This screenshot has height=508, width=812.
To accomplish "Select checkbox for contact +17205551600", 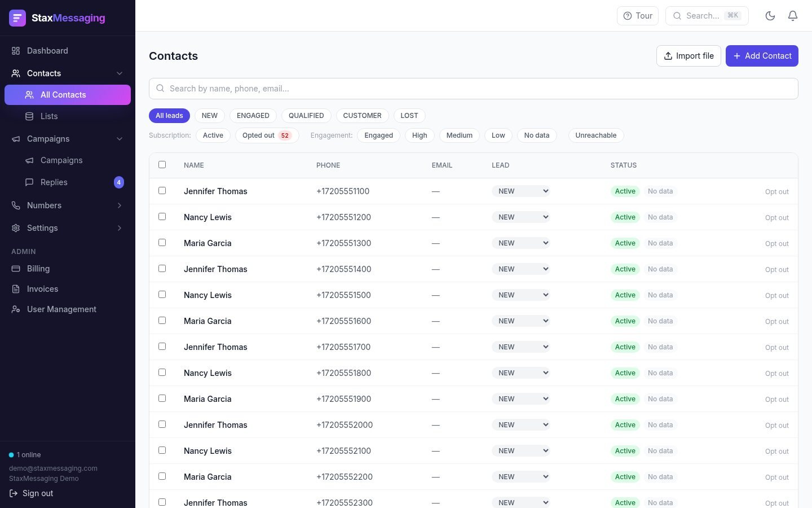I will click(162, 321).
